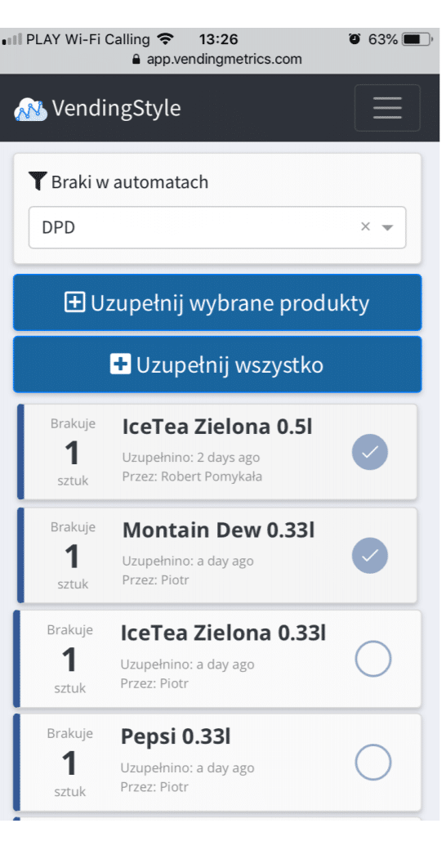This screenshot has height=868, width=446.
Task: Click Uzupełnij wybrane produkty button
Action: (x=217, y=302)
